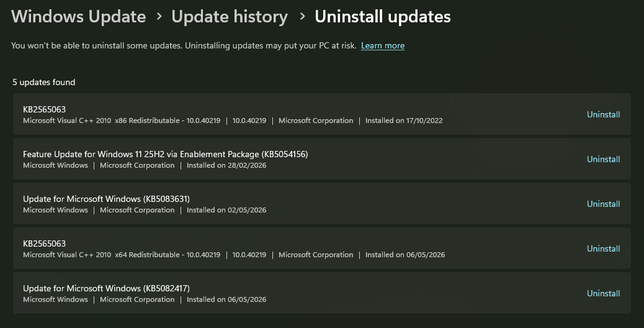Open the Learn more link
Image resolution: width=644 pixels, height=328 pixels.
tap(383, 45)
